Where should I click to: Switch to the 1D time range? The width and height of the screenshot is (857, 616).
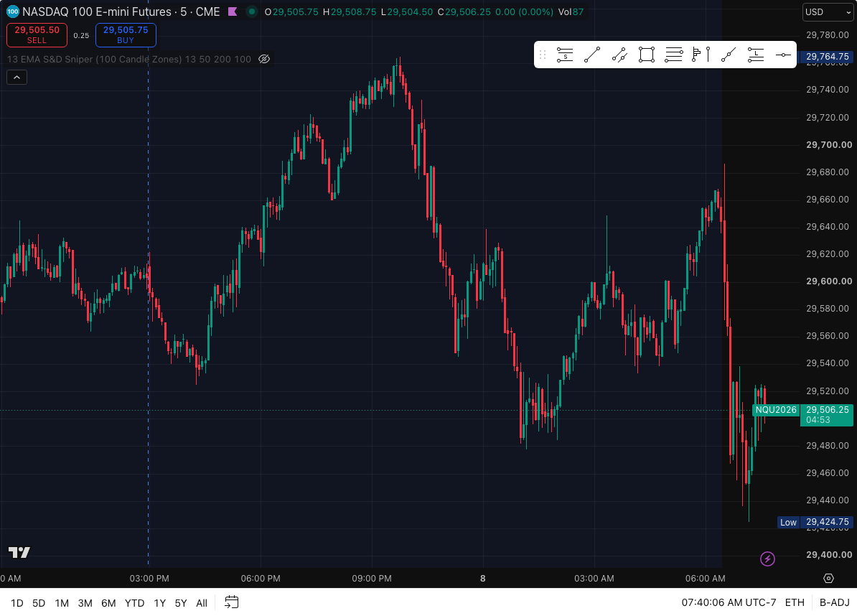click(x=17, y=603)
